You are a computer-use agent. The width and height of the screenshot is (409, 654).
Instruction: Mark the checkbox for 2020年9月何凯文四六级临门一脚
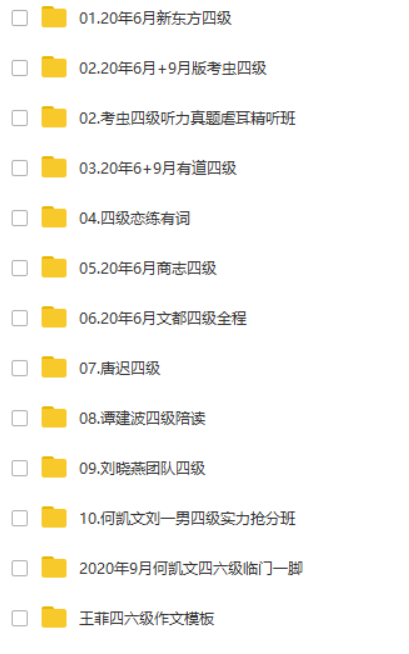coord(20,568)
